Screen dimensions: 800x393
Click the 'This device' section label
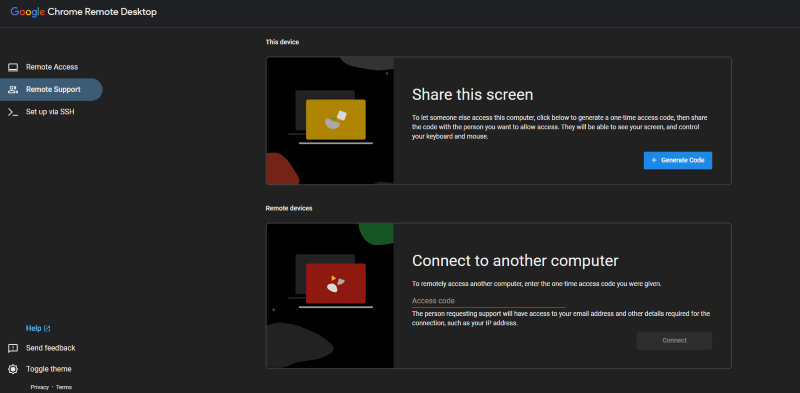pos(282,42)
